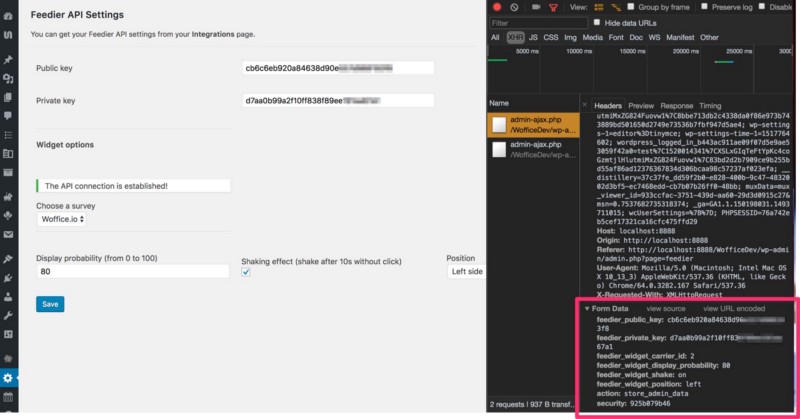Open the Appearance paintbrush icon

click(x=8, y=259)
